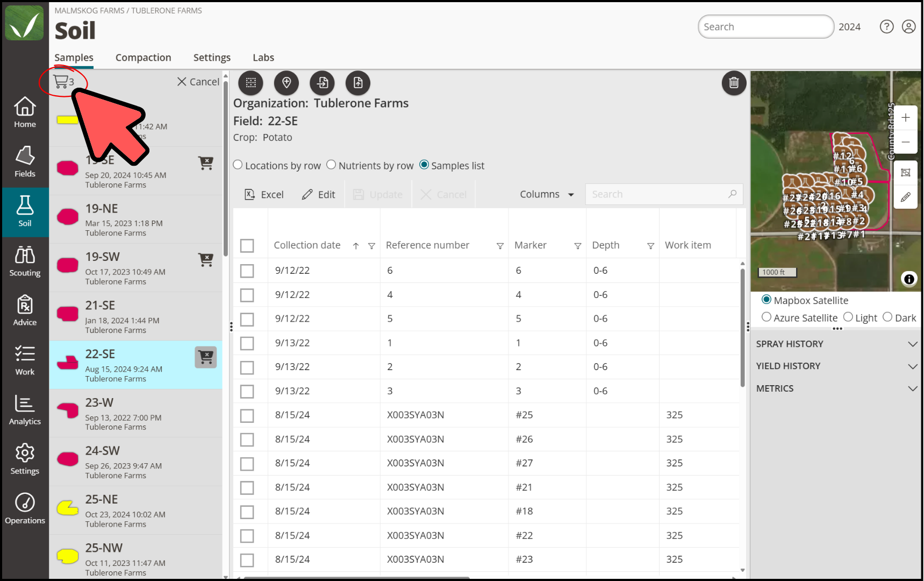This screenshot has height=581, width=924.
Task: Select Light basemap option
Action: 848,317
